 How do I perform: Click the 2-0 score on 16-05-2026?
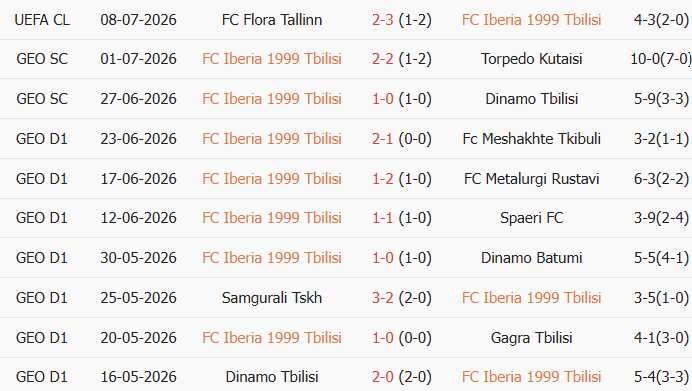[382, 377]
